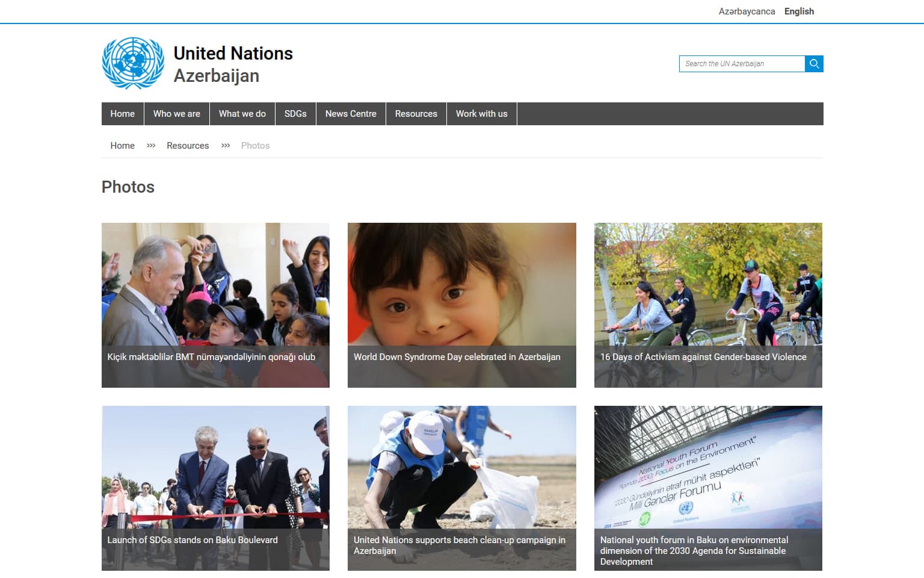Open 16 Days of Activism photo album

point(708,305)
